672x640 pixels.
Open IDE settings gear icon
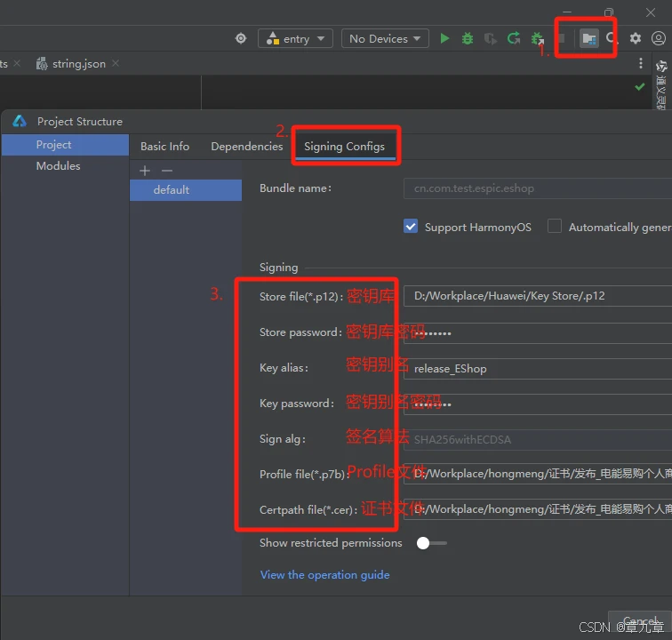coord(636,38)
